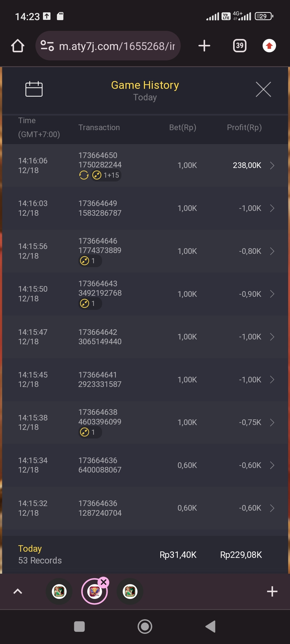Screen dimensions: 290x644
Task: Tap the free spin 1+15 badge
Action: 106,175
